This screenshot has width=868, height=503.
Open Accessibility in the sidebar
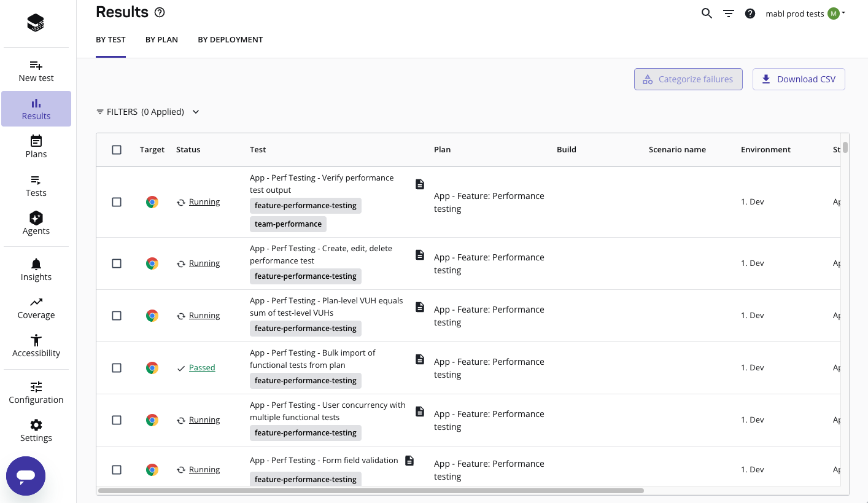[36, 346]
